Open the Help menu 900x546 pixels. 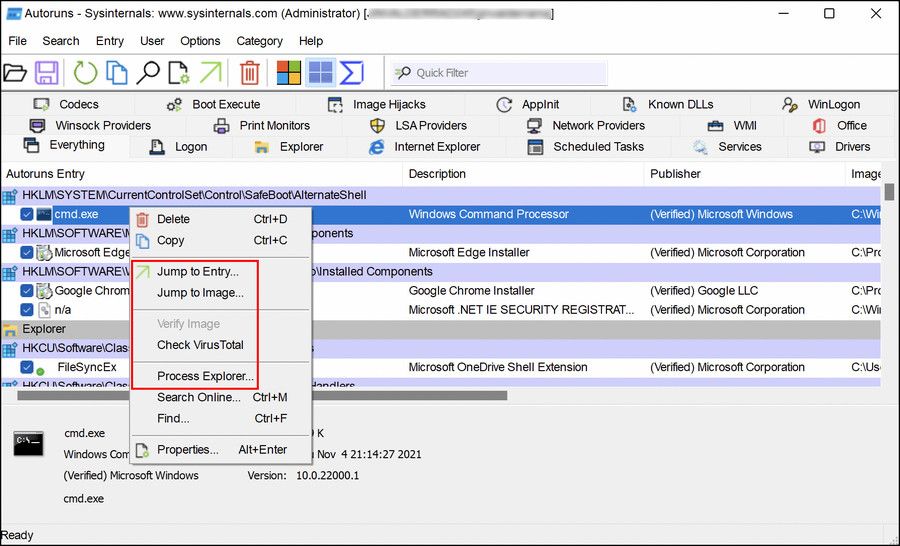tap(311, 41)
